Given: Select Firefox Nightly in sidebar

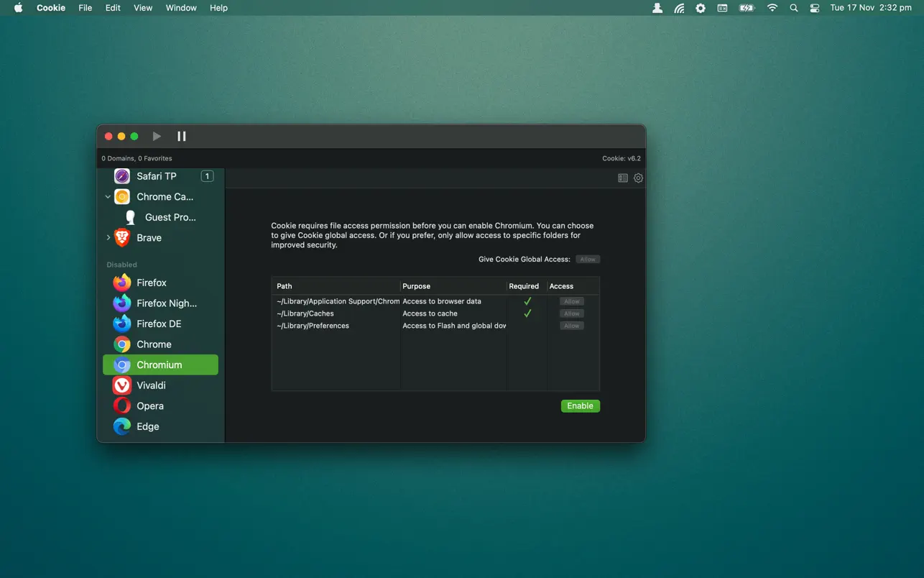Looking at the screenshot, I should [166, 303].
